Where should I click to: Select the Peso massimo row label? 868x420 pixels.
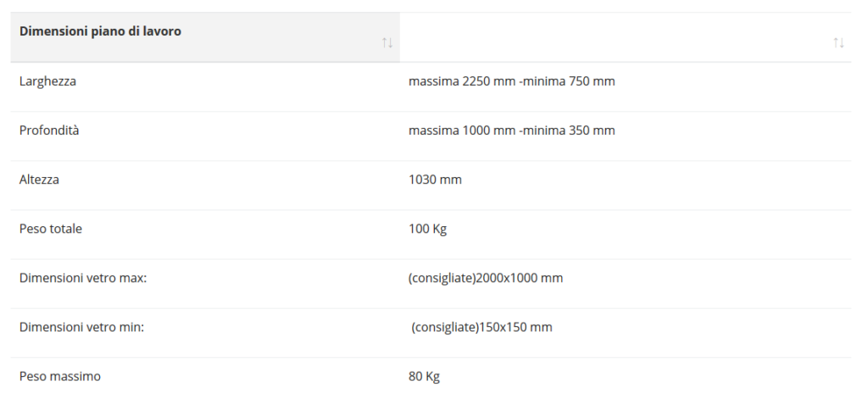(x=59, y=376)
